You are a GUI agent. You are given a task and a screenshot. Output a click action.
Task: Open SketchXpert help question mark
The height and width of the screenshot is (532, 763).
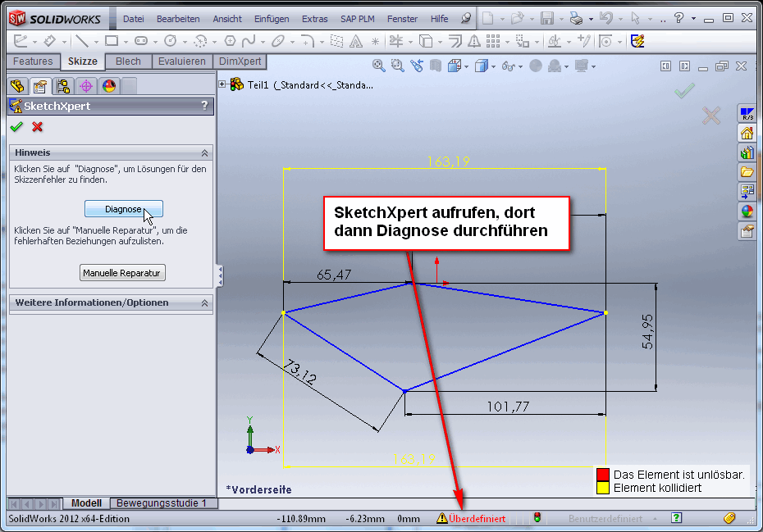pos(205,106)
